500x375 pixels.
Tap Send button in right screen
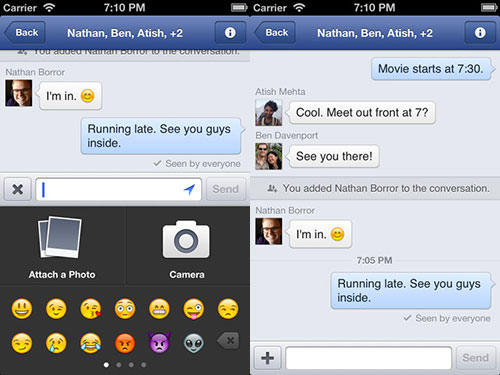[x=476, y=358]
